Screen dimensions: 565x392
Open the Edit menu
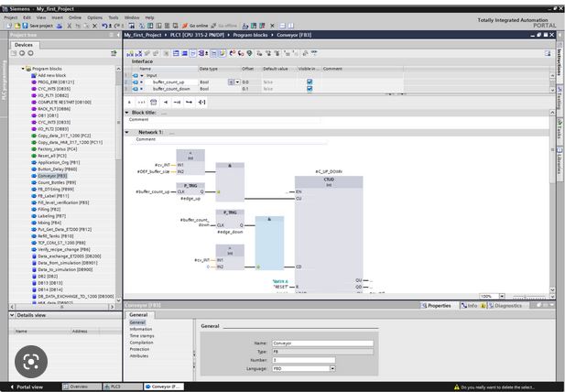[x=27, y=17]
